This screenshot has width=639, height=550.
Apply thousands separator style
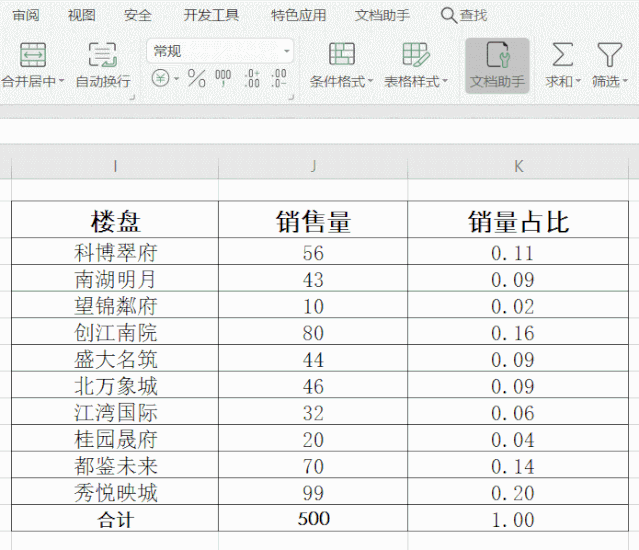[x=223, y=78]
